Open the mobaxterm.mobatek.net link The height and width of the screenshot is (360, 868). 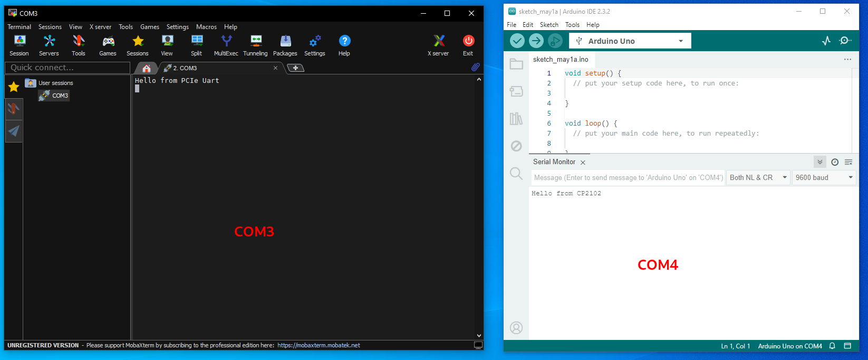click(x=319, y=345)
